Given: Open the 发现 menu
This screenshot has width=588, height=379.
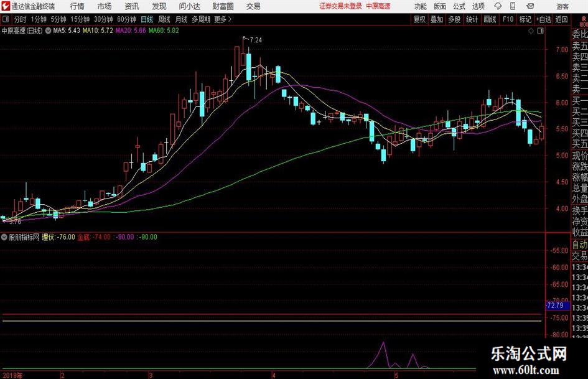Looking at the screenshot, I should pyautogui.click(x=159, y=6).
